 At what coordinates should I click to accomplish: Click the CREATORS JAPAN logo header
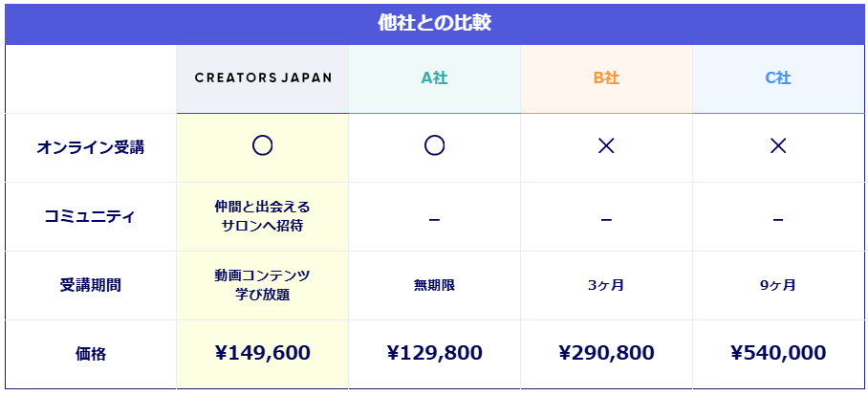[263, 78]
